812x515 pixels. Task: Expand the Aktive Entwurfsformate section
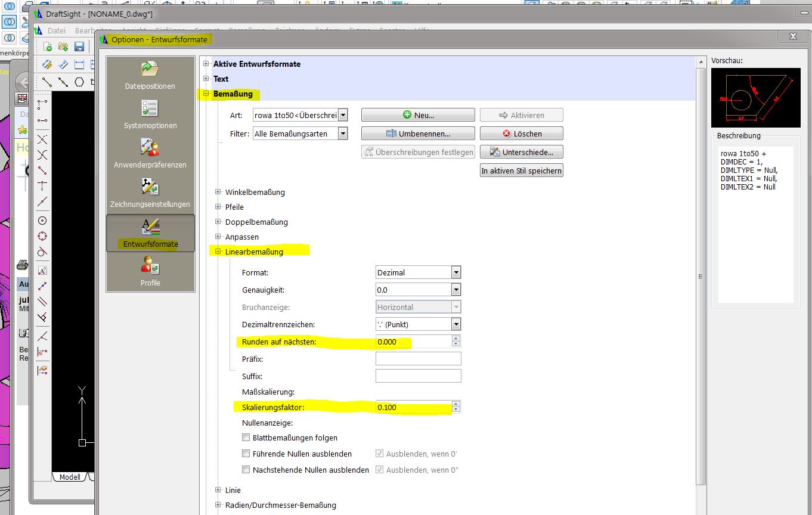point(206,64)
